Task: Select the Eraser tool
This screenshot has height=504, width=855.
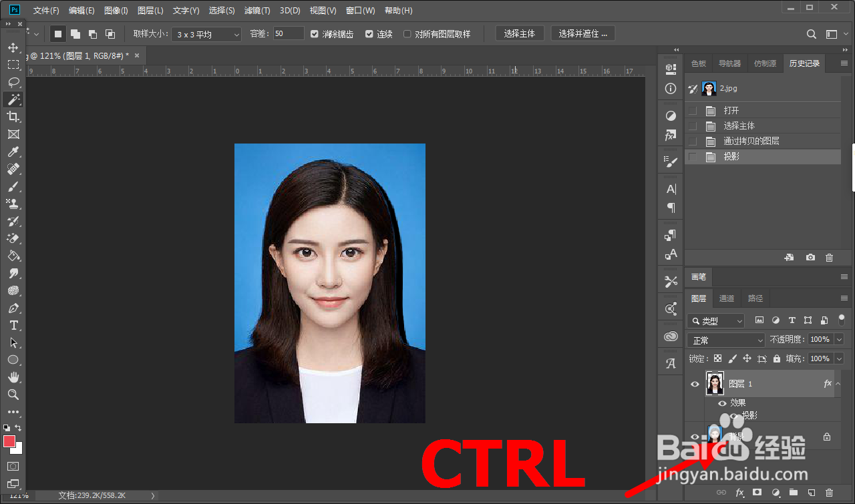Action: (13, 238)
